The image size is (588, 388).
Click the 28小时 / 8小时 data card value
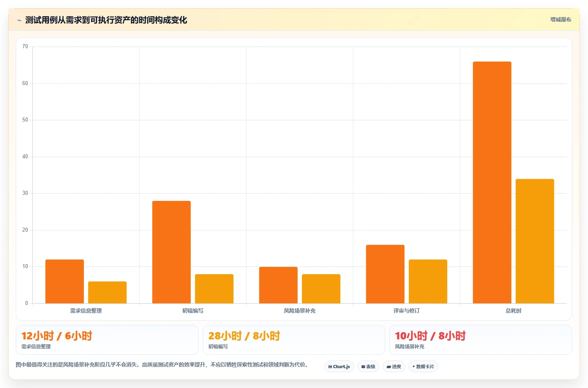pyautogui.click(x=244, y=336)
